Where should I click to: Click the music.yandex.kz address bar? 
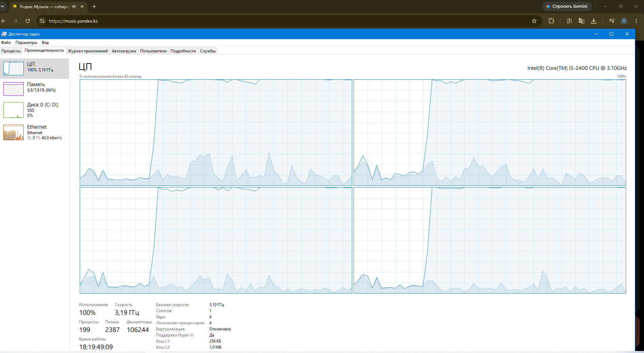287,21
